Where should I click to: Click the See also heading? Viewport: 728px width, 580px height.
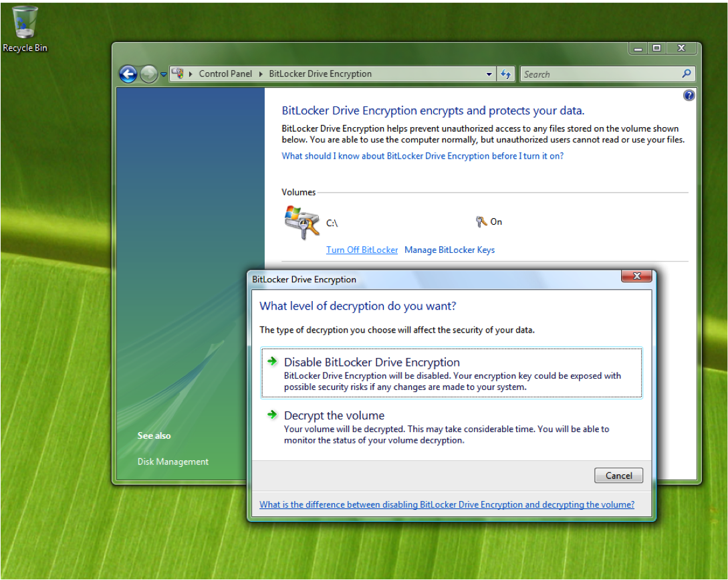(x=154, y=436)
